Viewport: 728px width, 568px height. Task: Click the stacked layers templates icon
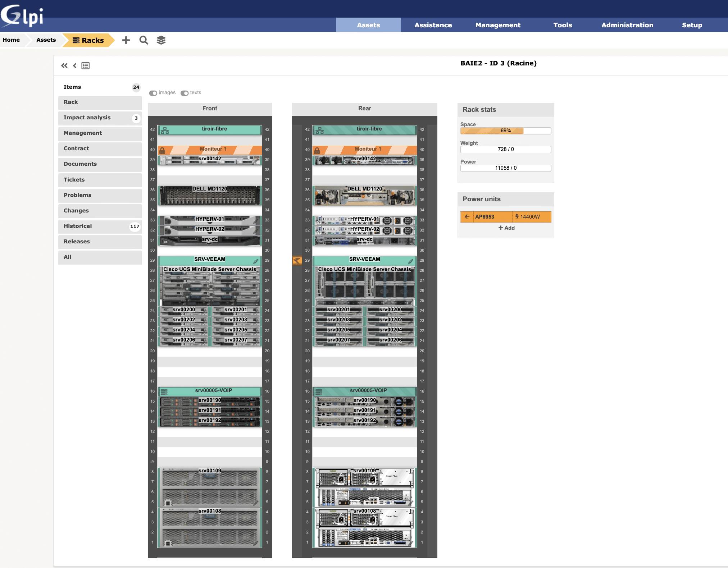tap(161, 40)
